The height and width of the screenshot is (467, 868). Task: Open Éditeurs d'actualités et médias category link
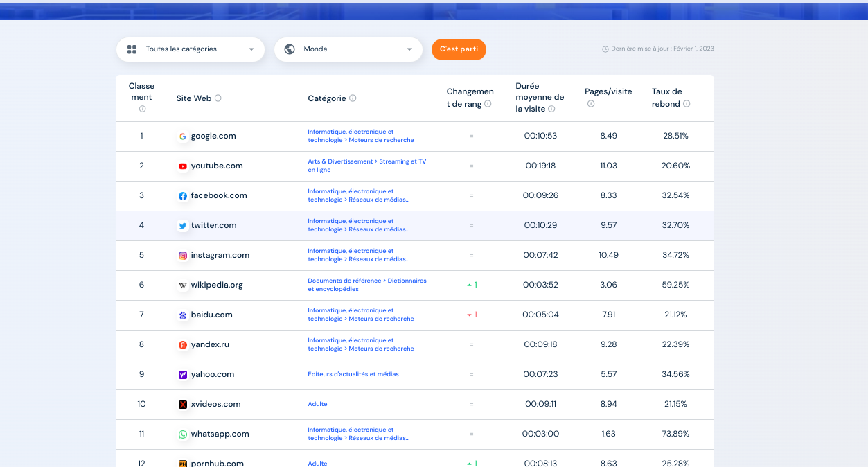353,375
